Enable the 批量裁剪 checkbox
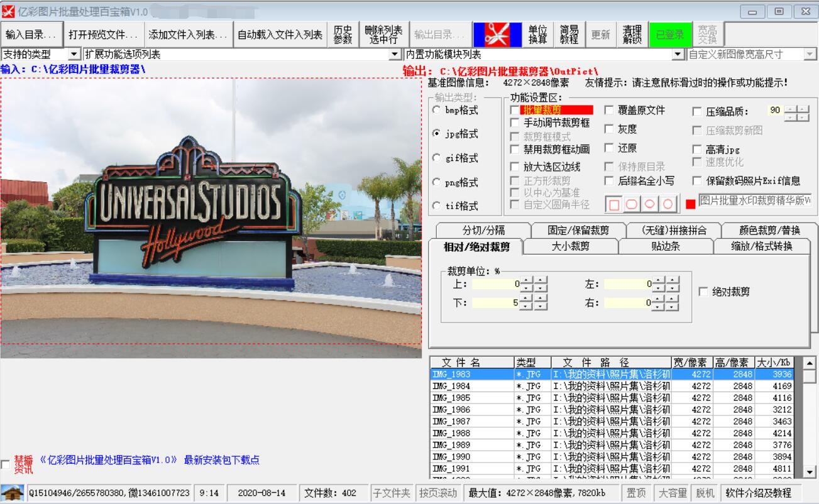Image resolution: width=819 pixels, height=504 pixels. coord(515,110)
